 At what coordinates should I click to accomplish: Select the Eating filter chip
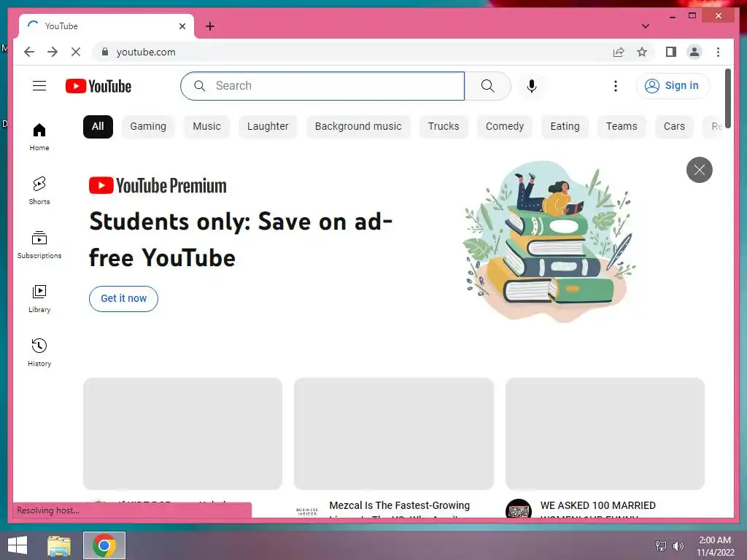[565, 127]
